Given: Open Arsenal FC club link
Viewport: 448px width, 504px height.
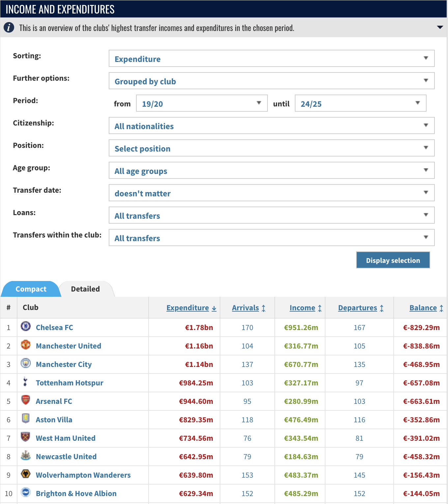Looking at the screenshot, I should (54, 401).
